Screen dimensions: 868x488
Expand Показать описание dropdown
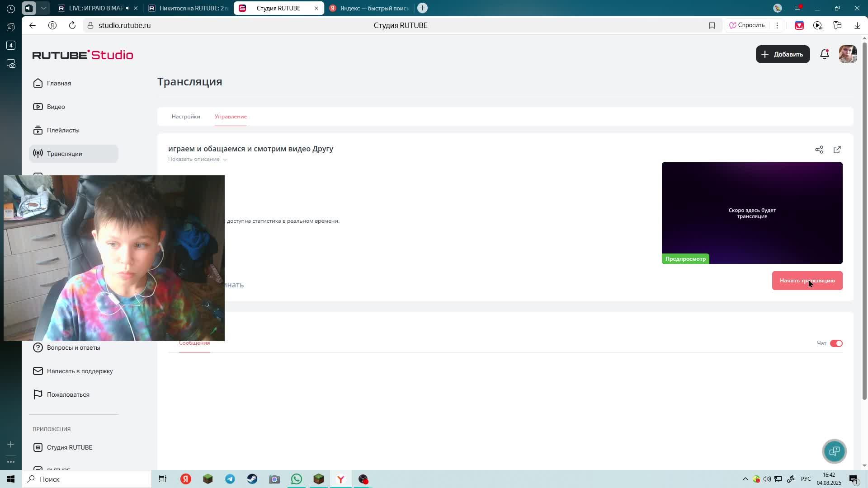point(197,159)
